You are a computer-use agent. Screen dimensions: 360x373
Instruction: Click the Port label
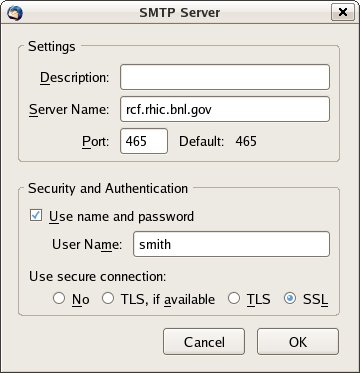(96, 142)
